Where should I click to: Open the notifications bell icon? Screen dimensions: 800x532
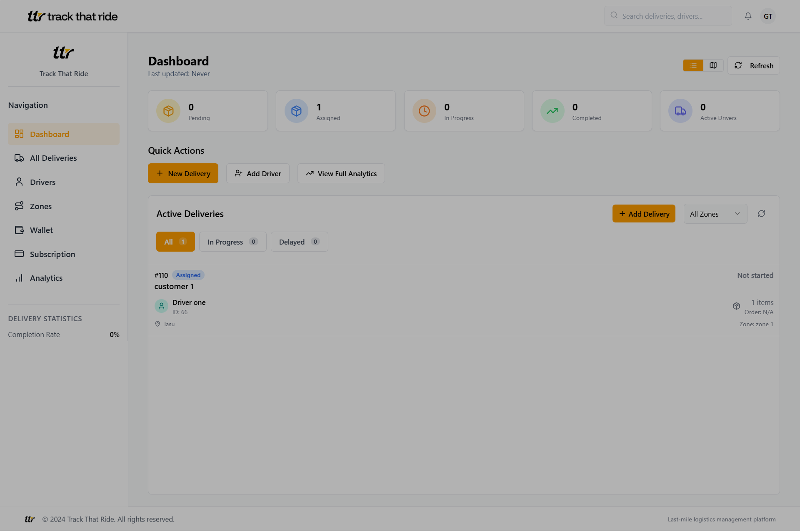[748, 16]
